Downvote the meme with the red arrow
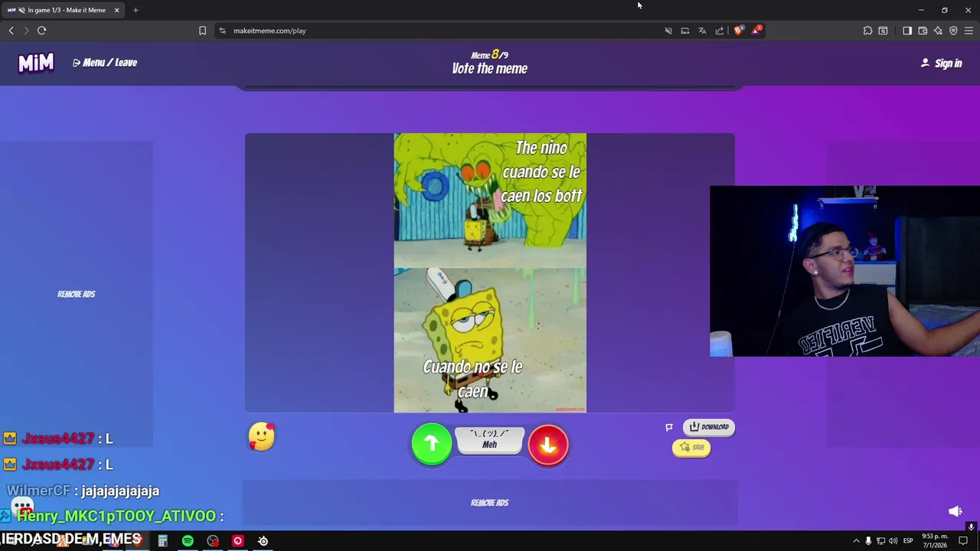 (548, 445)
